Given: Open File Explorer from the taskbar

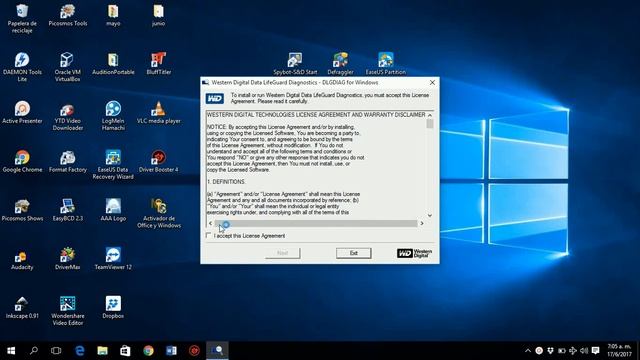Looking at the screenshot, I should point(102,351).
